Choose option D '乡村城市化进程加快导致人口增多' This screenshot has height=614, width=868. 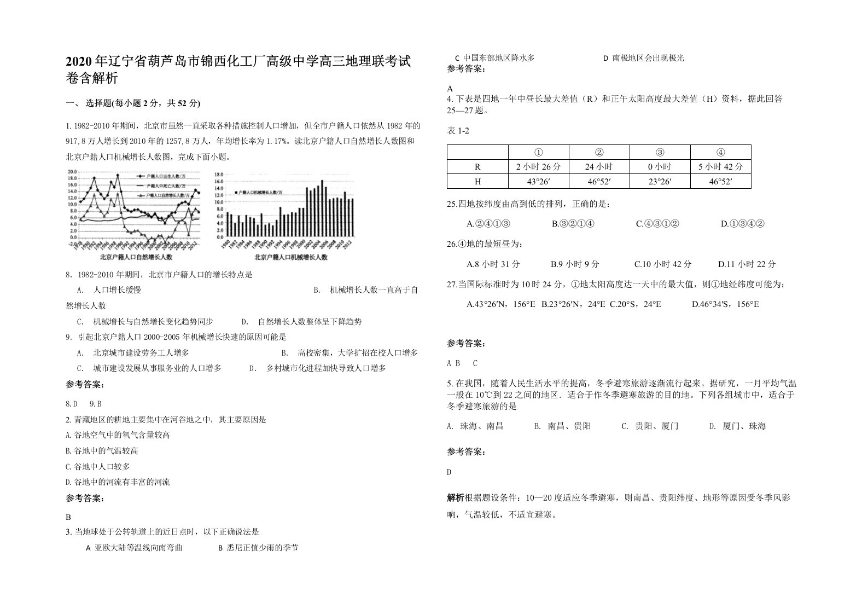click(x=318, y=368)
